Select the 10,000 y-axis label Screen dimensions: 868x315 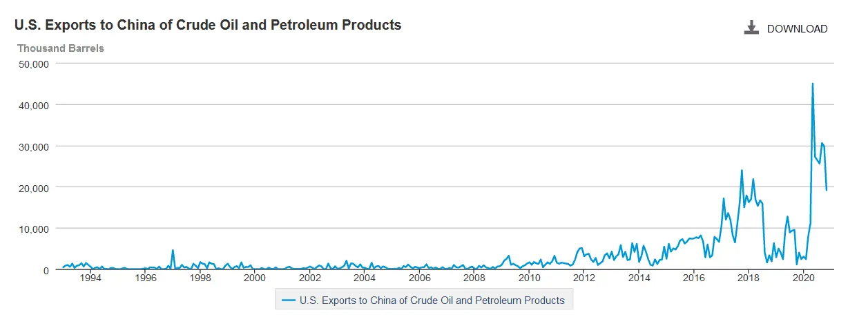point(32,229)
